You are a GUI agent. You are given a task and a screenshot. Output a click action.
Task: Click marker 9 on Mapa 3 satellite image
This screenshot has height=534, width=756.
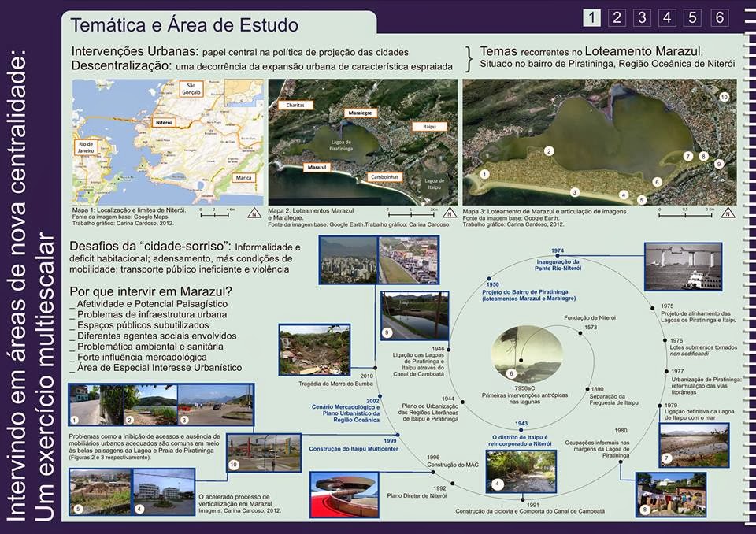click(719, 164)
